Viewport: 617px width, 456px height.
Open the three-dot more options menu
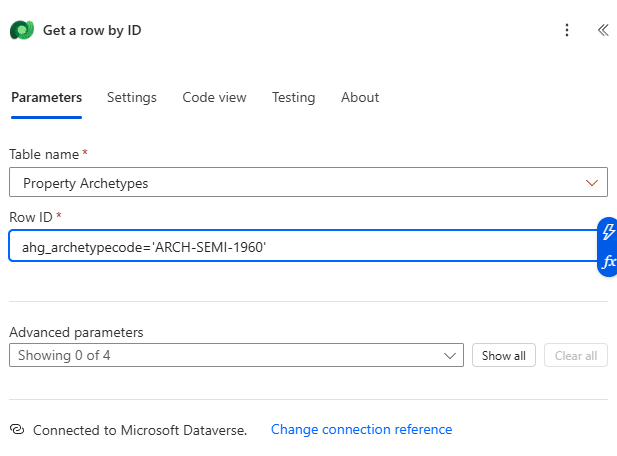pyautogui.click(x=567, y=30)
